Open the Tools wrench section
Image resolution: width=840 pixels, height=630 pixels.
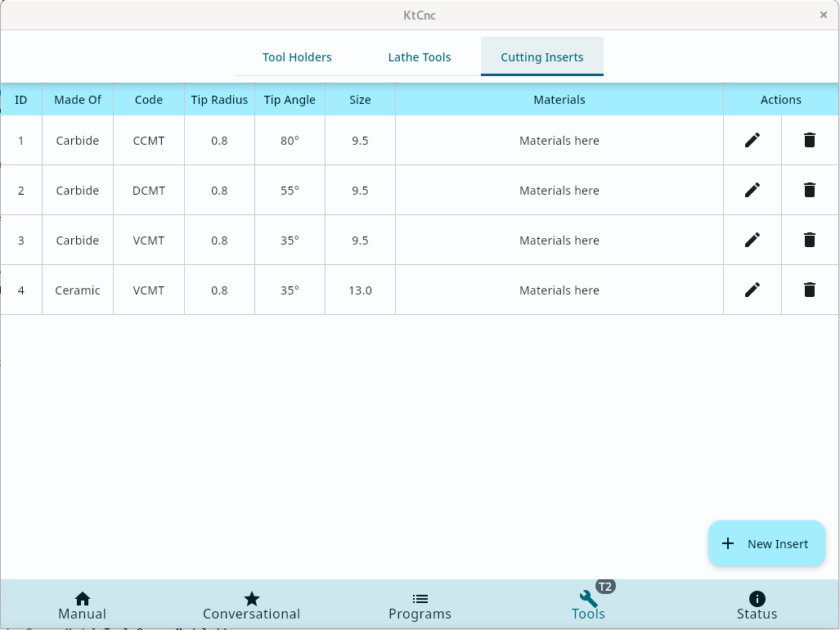(588, 605)
